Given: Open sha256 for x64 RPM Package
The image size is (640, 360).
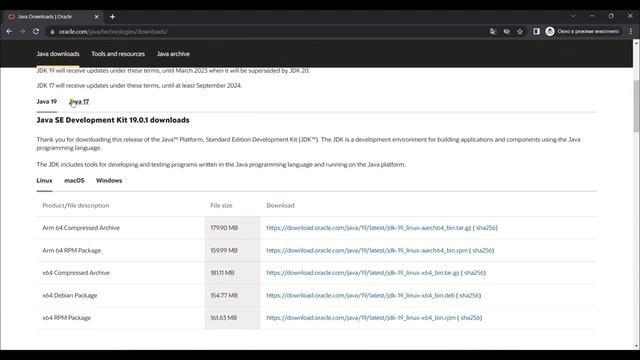Looking at the screenshot, I should tap(471, 318).
